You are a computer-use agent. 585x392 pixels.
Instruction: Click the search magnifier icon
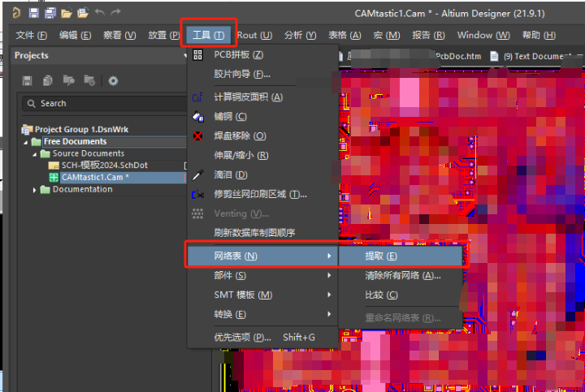32,103
